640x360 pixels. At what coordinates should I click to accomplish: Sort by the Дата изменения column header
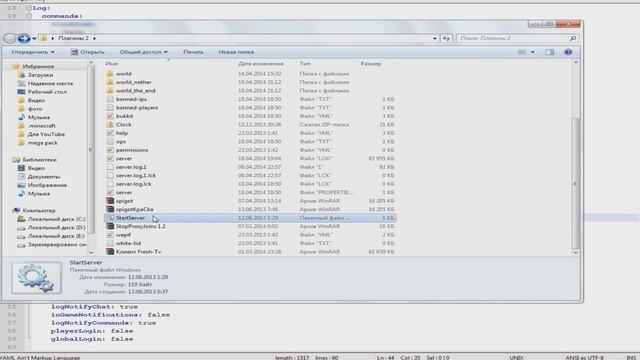click(x=260, y=64)
